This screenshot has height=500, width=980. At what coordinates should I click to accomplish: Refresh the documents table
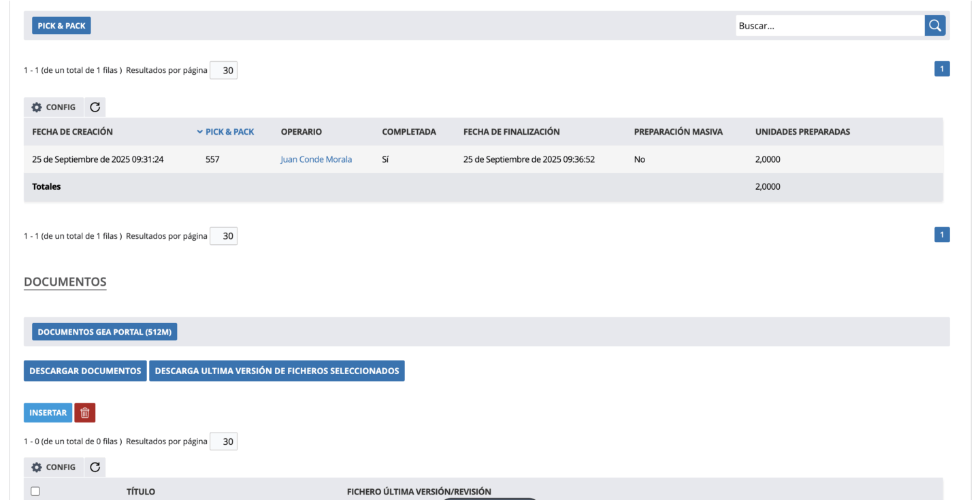(95, 467)
